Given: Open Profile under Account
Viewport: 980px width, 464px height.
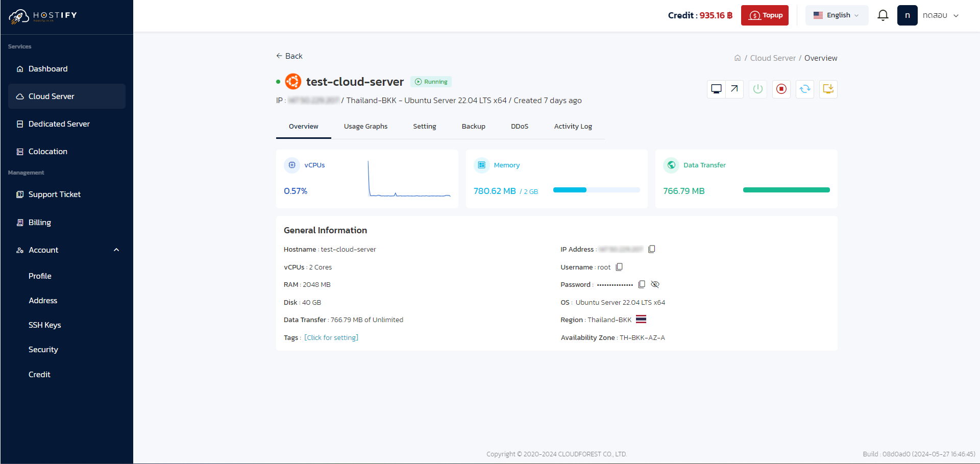Looking at the screenshot, I should [40, 276].
